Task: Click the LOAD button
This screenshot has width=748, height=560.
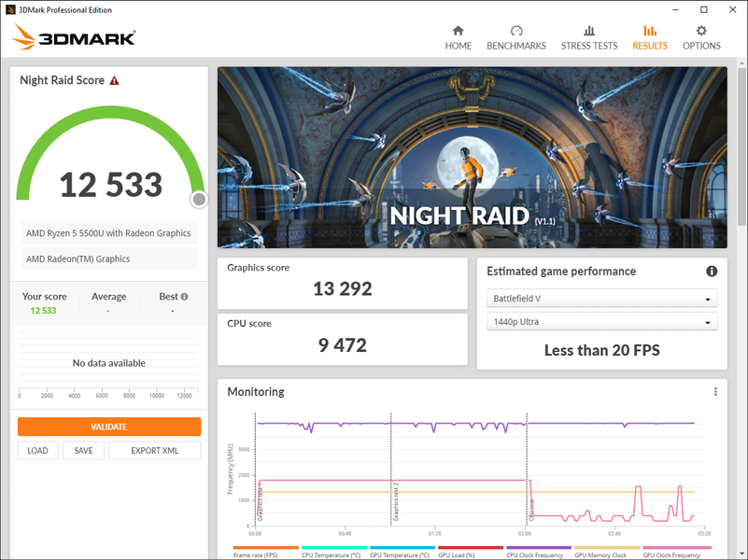Action: point(37,451)
